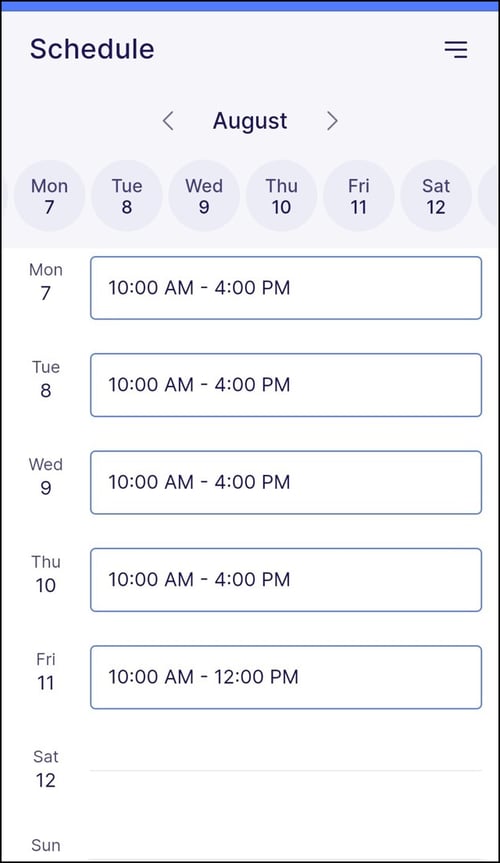Choose Thu 10 day circle
The image size is (500, 863).
tap(281, 196)
